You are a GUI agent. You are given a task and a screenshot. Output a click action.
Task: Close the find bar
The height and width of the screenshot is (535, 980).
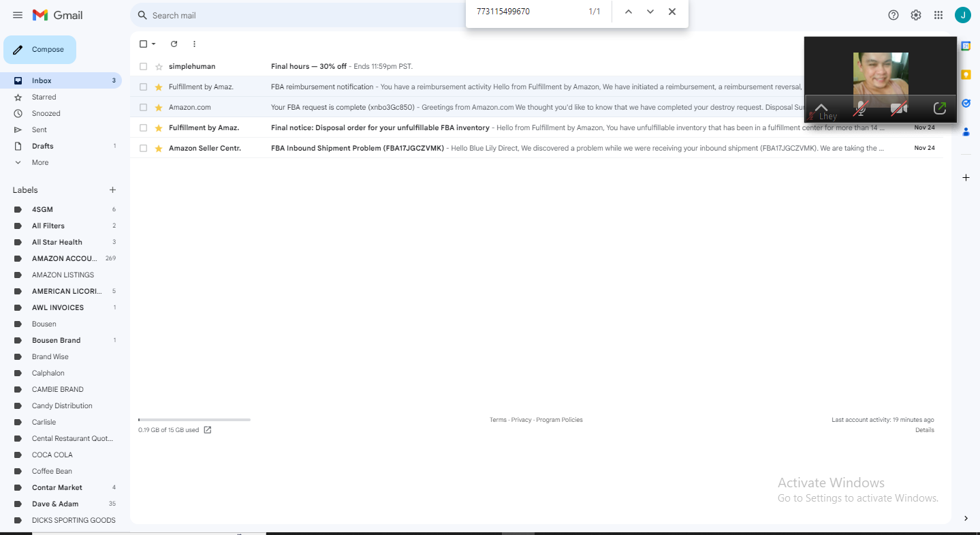(672, 12)
